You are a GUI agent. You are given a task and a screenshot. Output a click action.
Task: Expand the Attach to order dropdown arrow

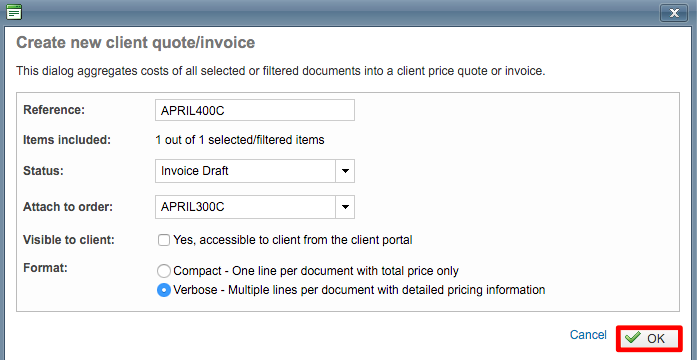tap(345, 207)
